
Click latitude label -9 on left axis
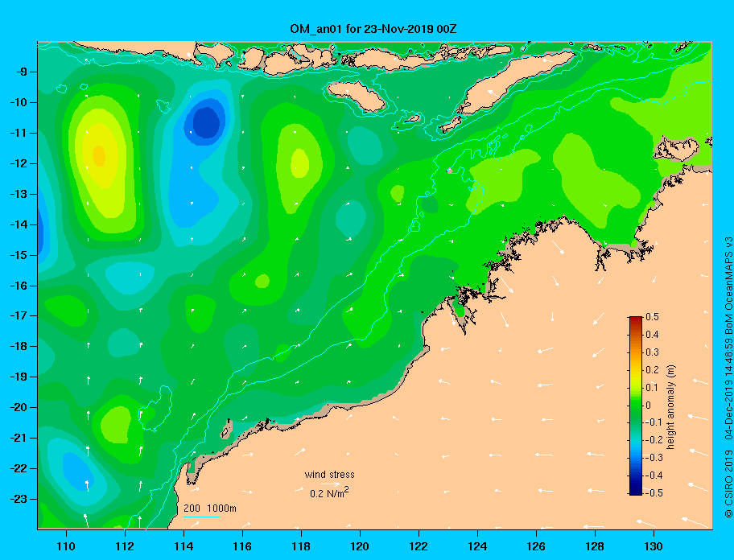coord(22,72)
